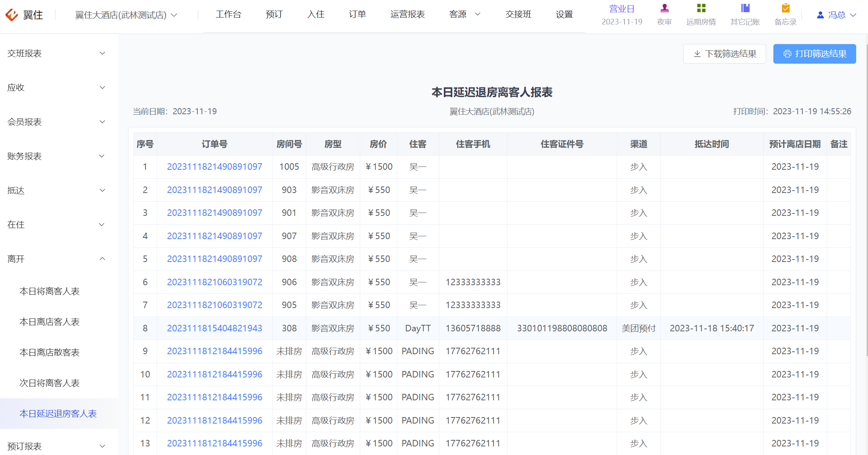The width and height of the screenshot is (868, 455).
Task: Open order link for room 1005
Action: point(215,167)
